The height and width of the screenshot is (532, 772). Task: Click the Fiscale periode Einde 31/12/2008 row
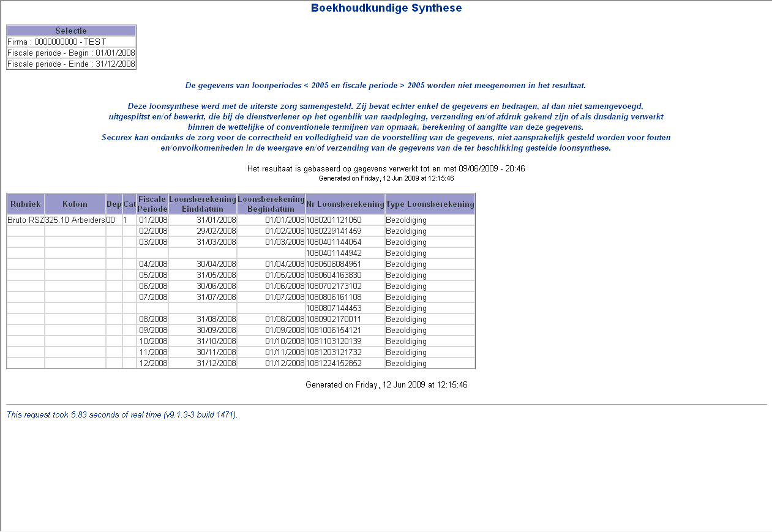(x=71, y=64)
